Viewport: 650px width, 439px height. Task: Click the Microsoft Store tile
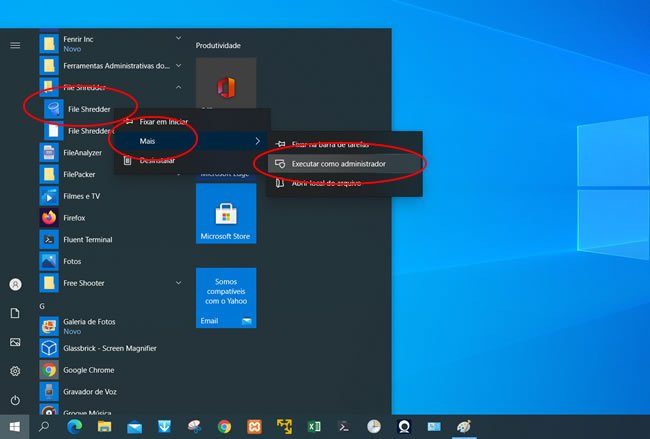point(225,220)
